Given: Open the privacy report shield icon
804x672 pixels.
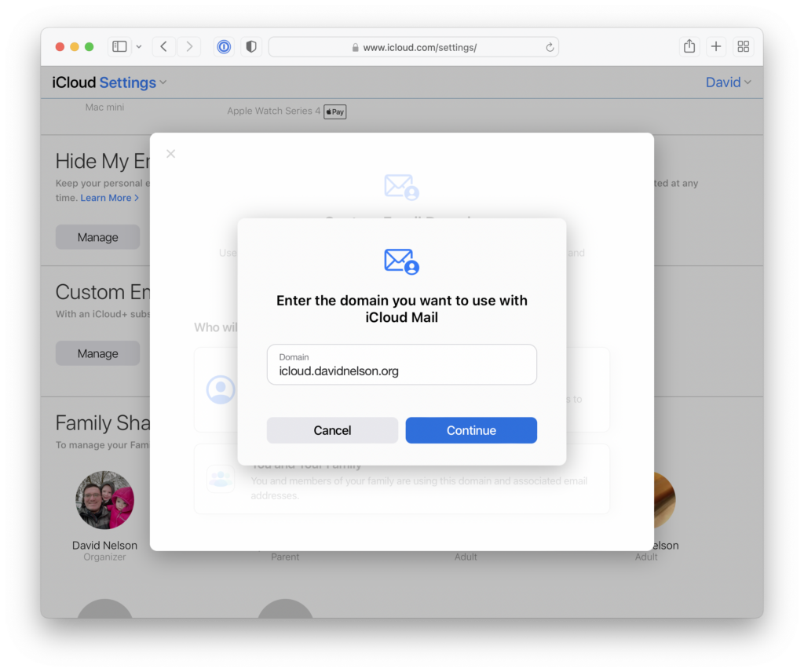Looking at the screenshot, I should pyautogui.click(x=251, y=46).
